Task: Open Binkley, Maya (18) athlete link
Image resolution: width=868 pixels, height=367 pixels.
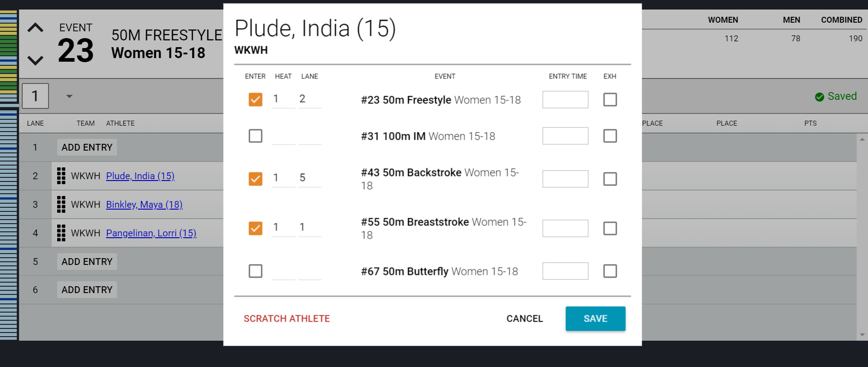Action: (x=144, y=205)
